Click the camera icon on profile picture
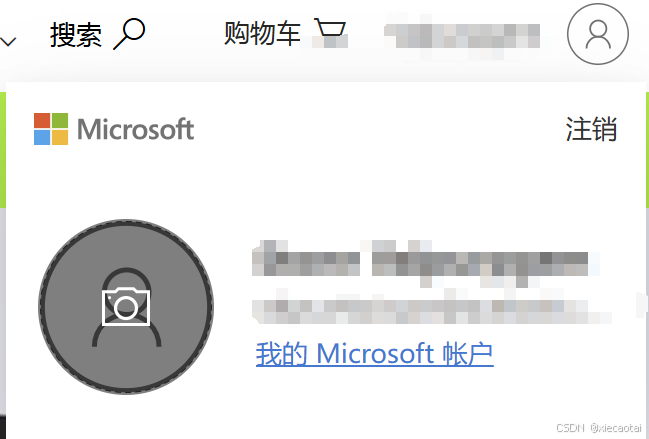649x439 pixels. [126, 307]
